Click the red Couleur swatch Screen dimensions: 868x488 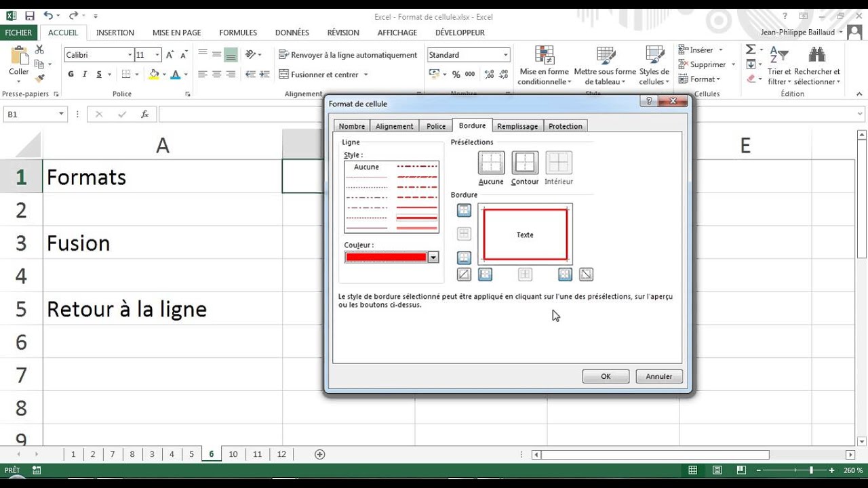(x=386, y=257)
